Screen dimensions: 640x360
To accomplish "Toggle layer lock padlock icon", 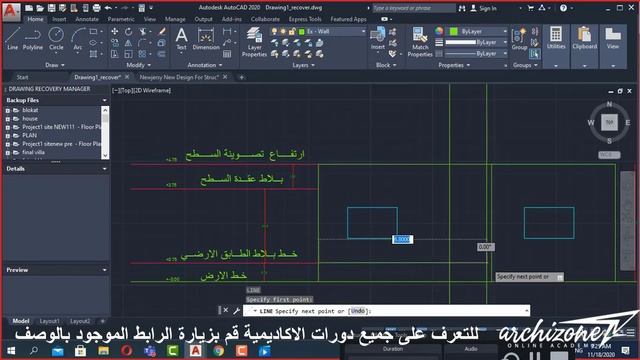I will [292, 31].
